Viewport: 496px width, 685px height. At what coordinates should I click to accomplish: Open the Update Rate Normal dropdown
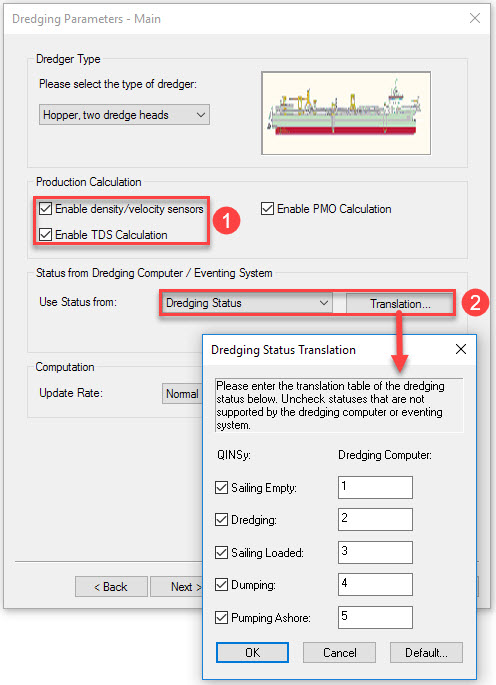tap(182, 394)
